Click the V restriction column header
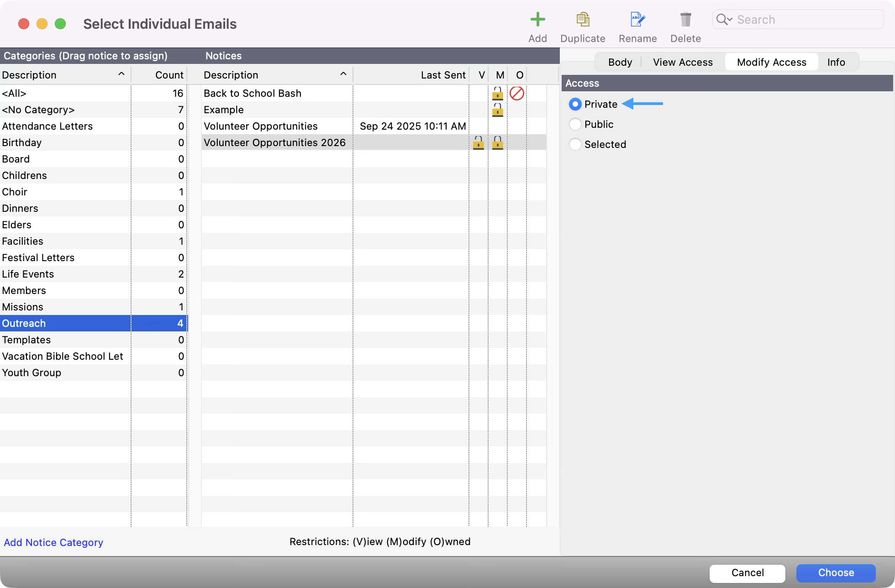The image size is (895, 588). (479, 75)
